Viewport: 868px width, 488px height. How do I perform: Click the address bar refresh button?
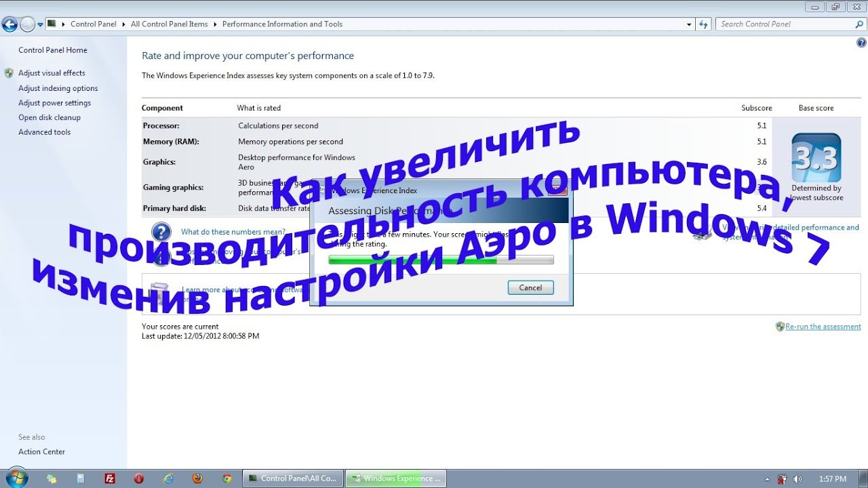coord(703,24)
